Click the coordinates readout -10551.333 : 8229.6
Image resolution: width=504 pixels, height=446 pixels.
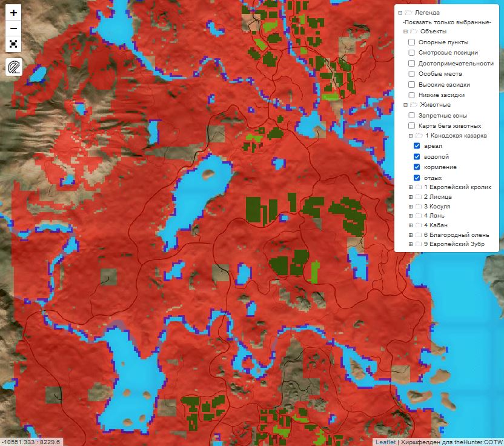click(x=31, y=442)
